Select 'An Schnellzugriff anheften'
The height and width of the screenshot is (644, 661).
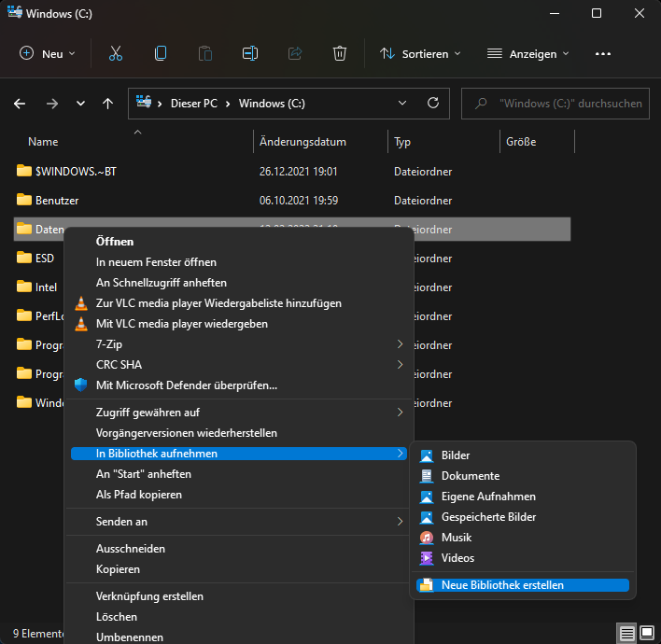pos(161,283)
